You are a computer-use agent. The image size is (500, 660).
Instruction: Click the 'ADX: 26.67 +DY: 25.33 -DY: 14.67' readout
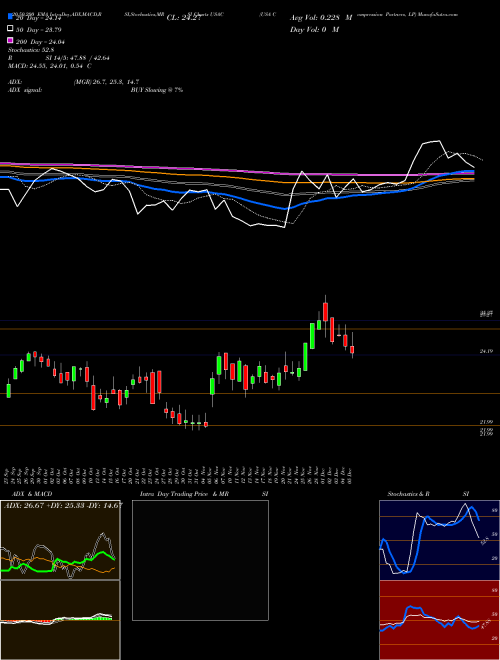(x=63, y=506)
